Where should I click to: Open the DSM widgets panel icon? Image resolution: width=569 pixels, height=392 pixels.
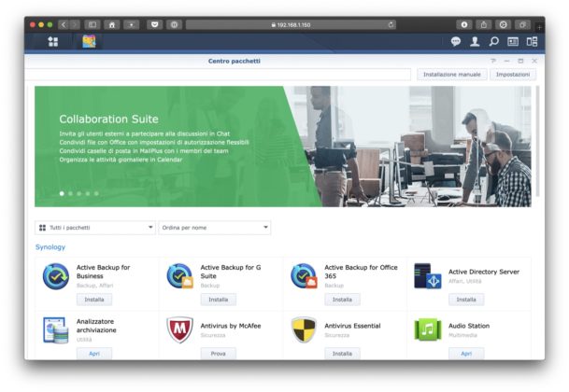click(x=513, y=42)
